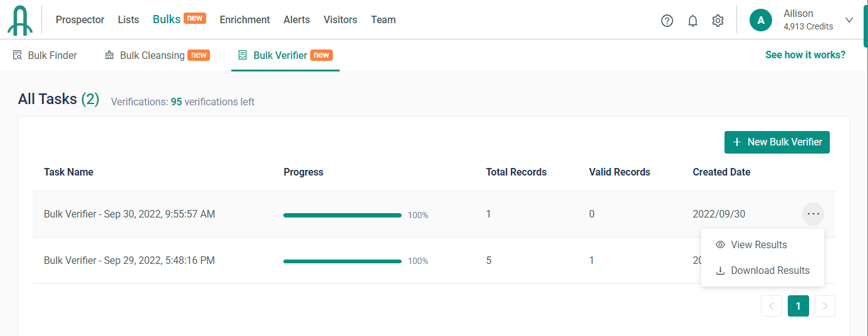Open the notifications bell
The image size is (868, 336).
[x=693, y=21]
